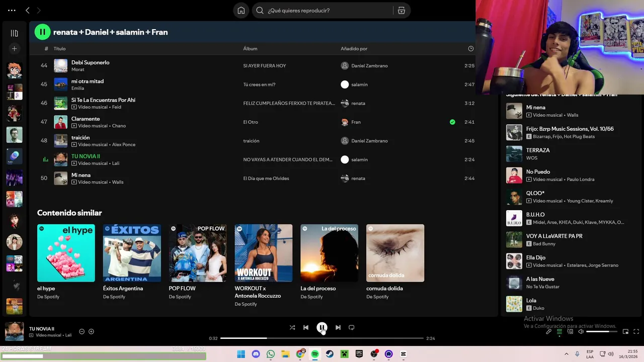Open Spotify from the Windows taskbar

point(315,354)
